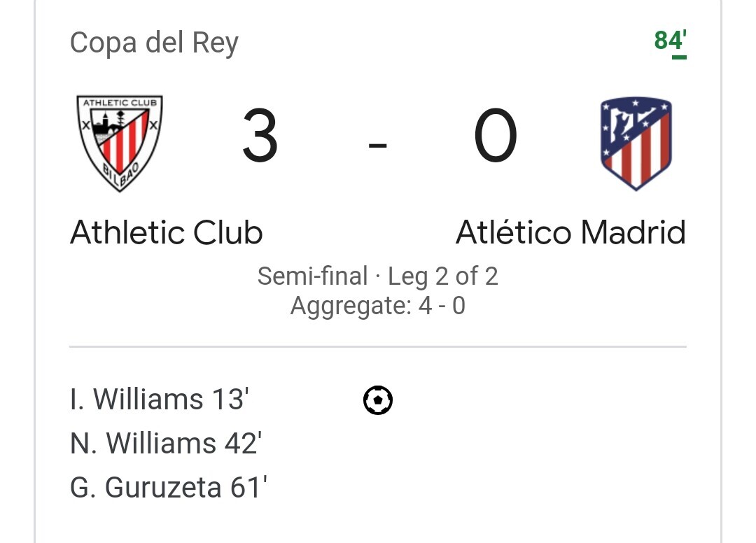756x543 pixels.
Task: Click the soccer ball goal icon
Action: pyautogui.click(x=378, y=400)
